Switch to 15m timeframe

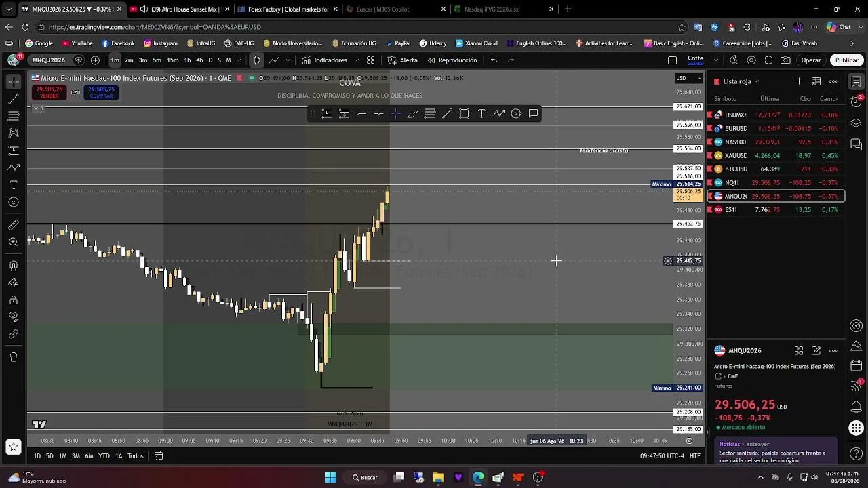(173, 60)
